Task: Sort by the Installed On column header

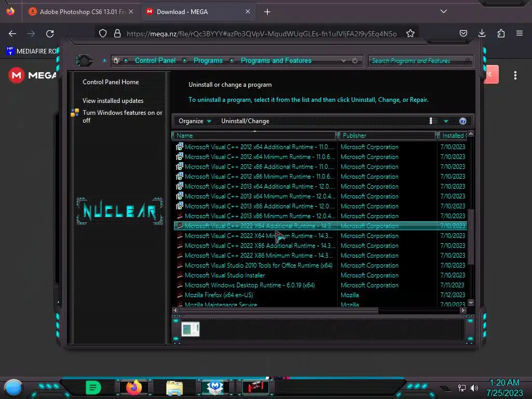Action: pyautogui.click(x=453, y=136)
